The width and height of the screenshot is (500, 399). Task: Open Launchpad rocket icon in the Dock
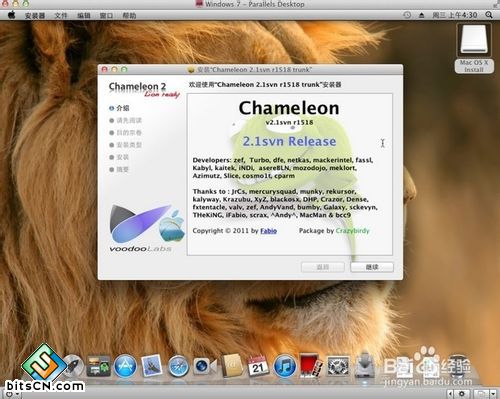[x=74, y=366]
